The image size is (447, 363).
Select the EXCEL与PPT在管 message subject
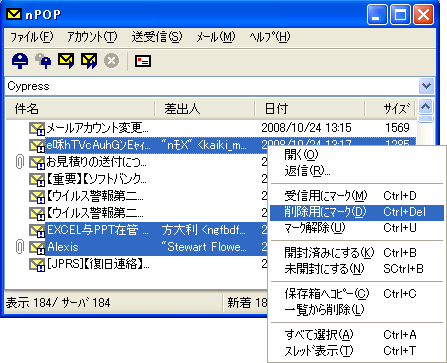click(98, 230)
